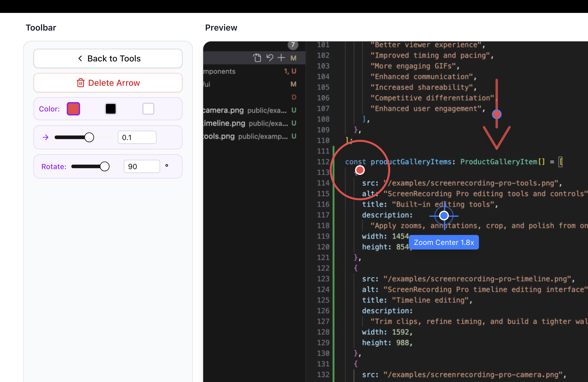This screenshot has height=382, width=588.
Task: Click the open-file icon in preview header
Action: [x=257, y=58]
